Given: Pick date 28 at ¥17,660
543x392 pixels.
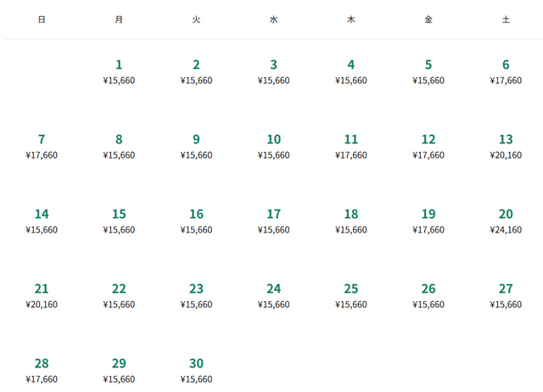Looking at the screenshot, I should pyautogui.click(x=42, y=370).
